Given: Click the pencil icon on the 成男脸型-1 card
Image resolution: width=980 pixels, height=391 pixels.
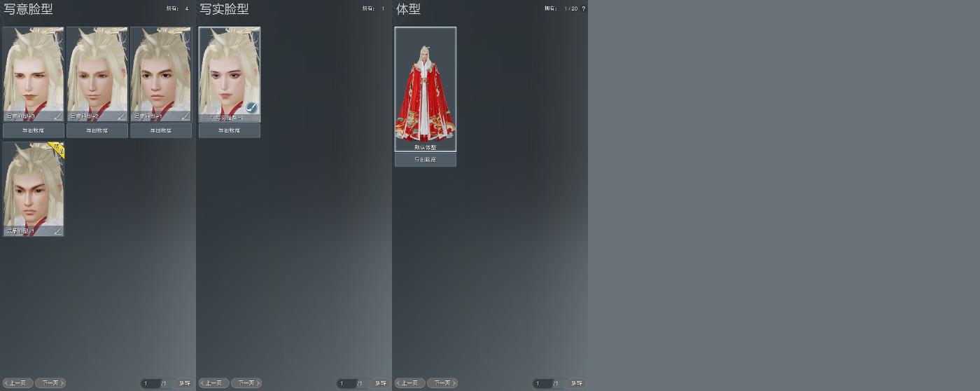Looking at the screenshot, I should [58, 231].
